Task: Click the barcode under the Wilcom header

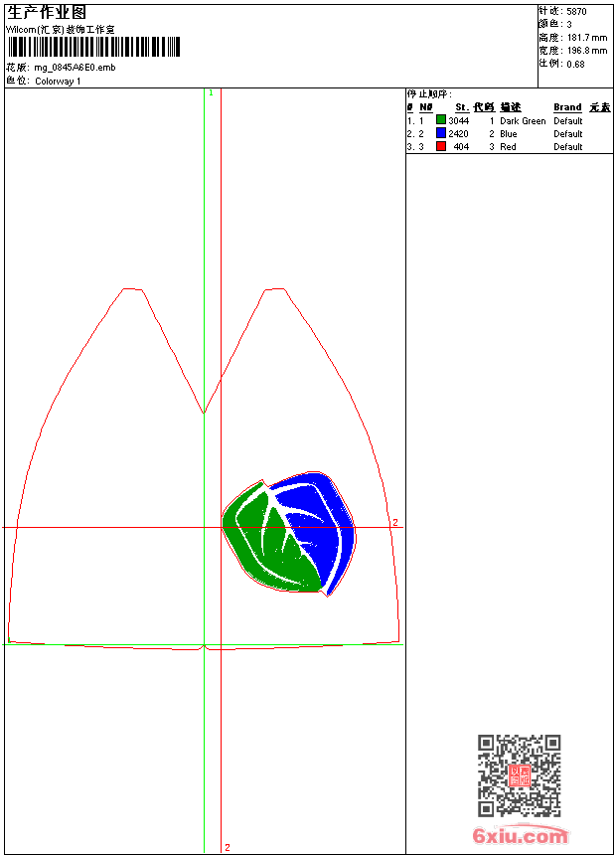Action: pos(94,47)
